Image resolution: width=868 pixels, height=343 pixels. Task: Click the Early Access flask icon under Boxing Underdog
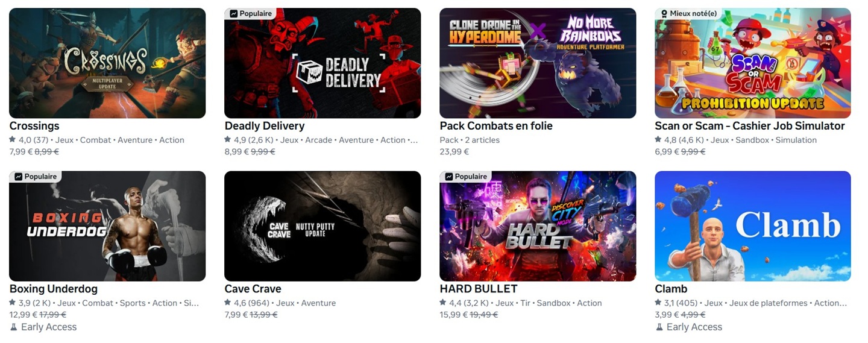pyautogui.click(x=13, y=327)
